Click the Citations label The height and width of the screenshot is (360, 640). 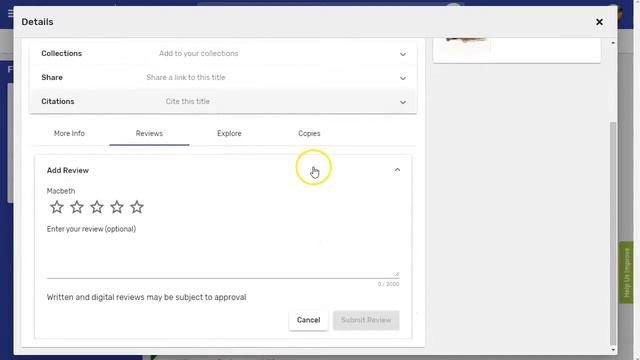click(x=58, y=102)
